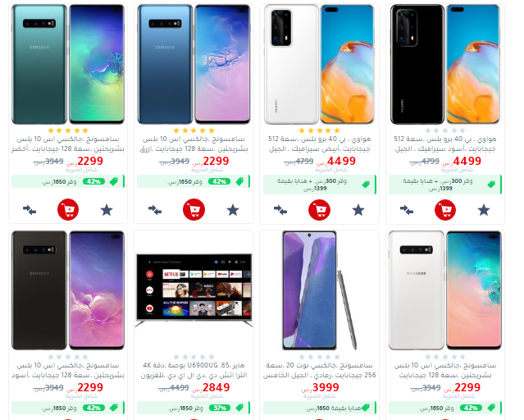Favorite the white Huawei P40 Pro Plus
This screenshot has width=524, height=420.
coord(358,210)
